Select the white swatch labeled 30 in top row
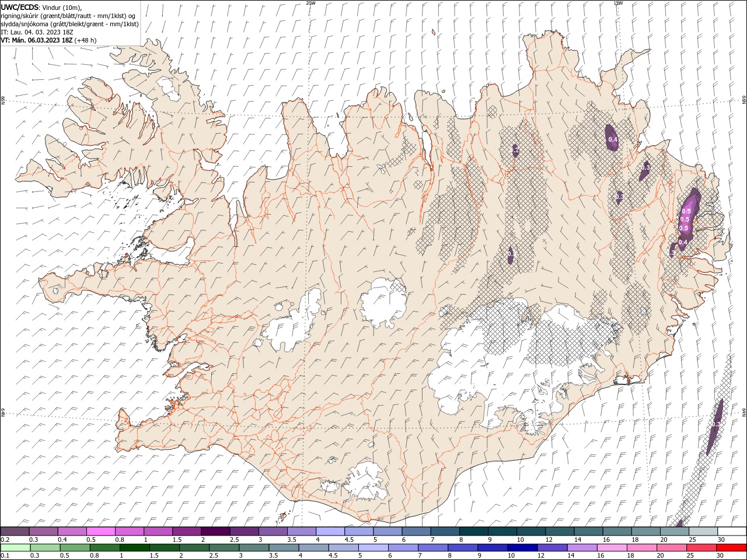 pyautogui.click(x=732, y=531)
